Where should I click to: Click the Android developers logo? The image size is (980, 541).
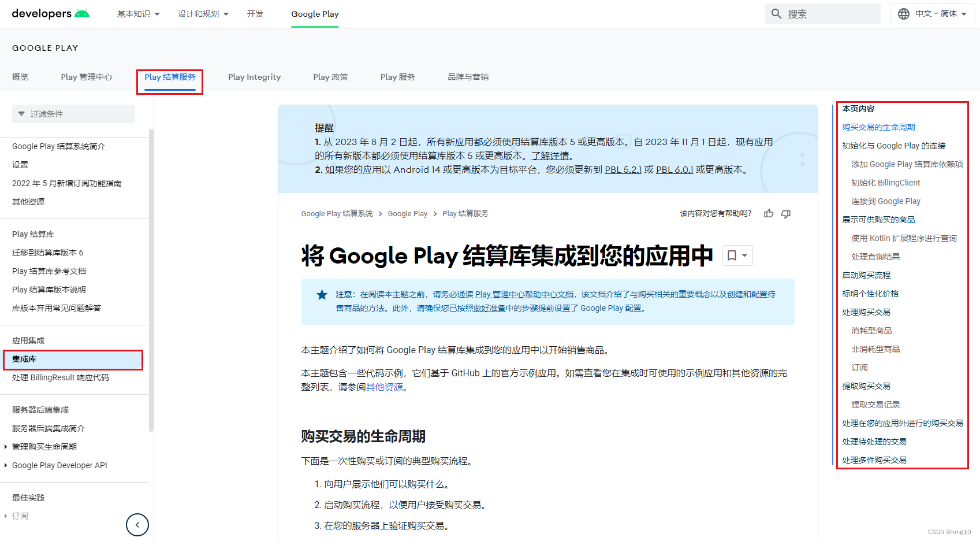(51, 13)
